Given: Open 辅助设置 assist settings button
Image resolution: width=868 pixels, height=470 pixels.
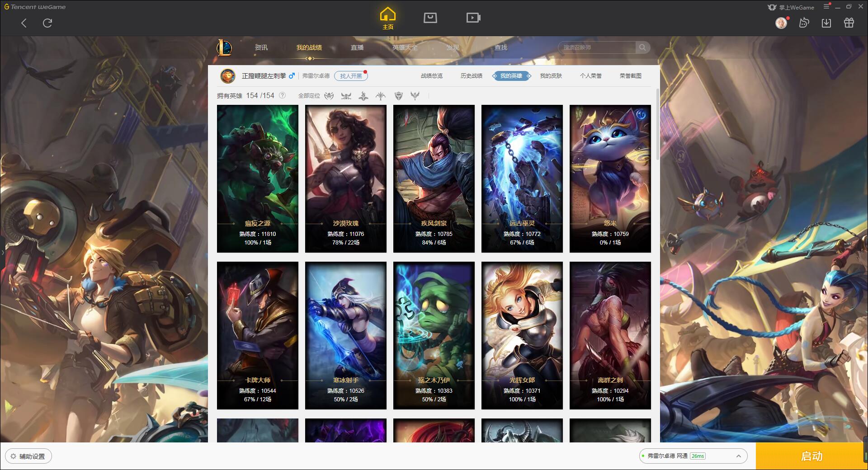Looking at the screenshot, I should click(x=28, y=456).
